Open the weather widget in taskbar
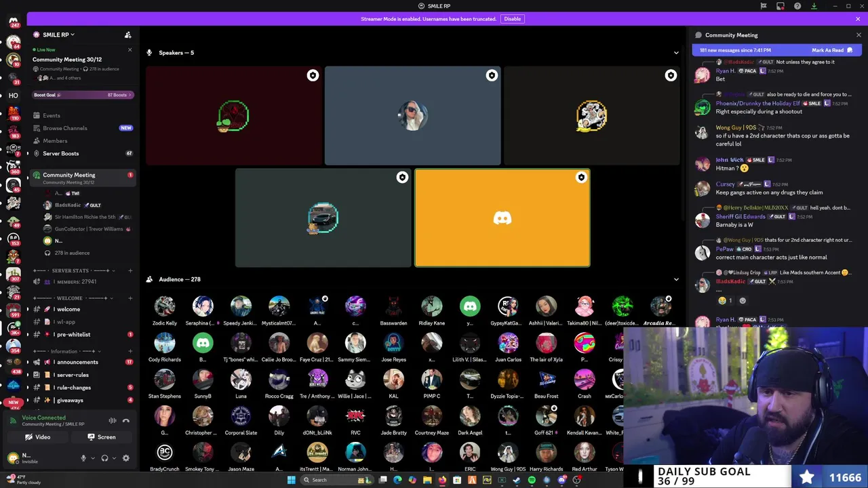 (x=23, y=480)
